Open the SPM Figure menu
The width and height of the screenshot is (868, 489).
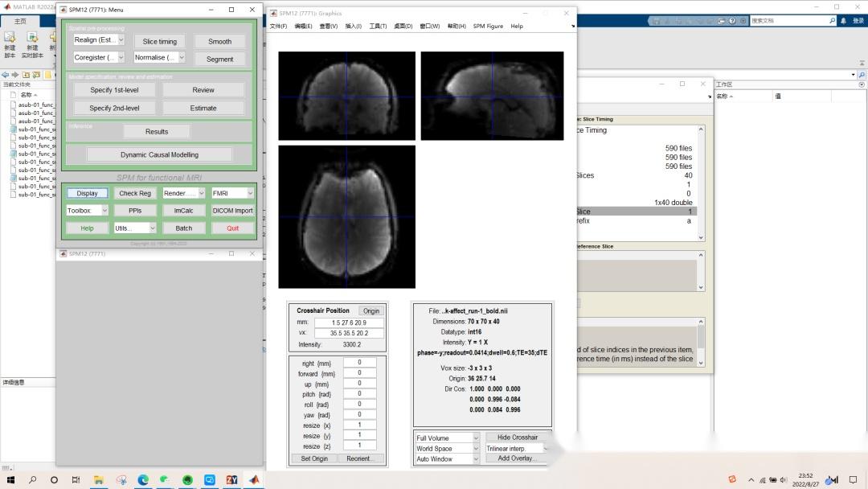(x=488, y=26)
